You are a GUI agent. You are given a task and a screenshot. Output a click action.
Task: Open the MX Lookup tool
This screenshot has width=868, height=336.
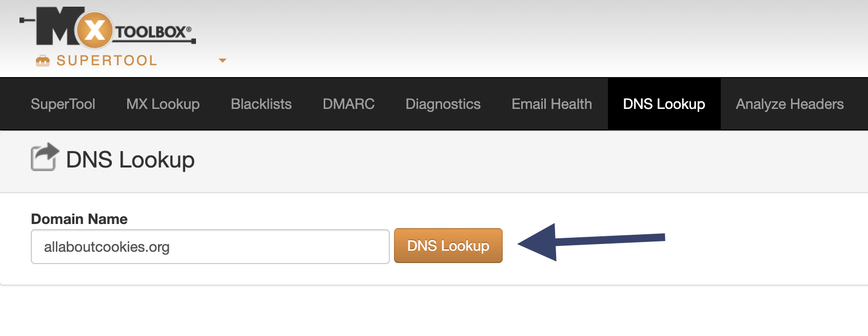162,104
